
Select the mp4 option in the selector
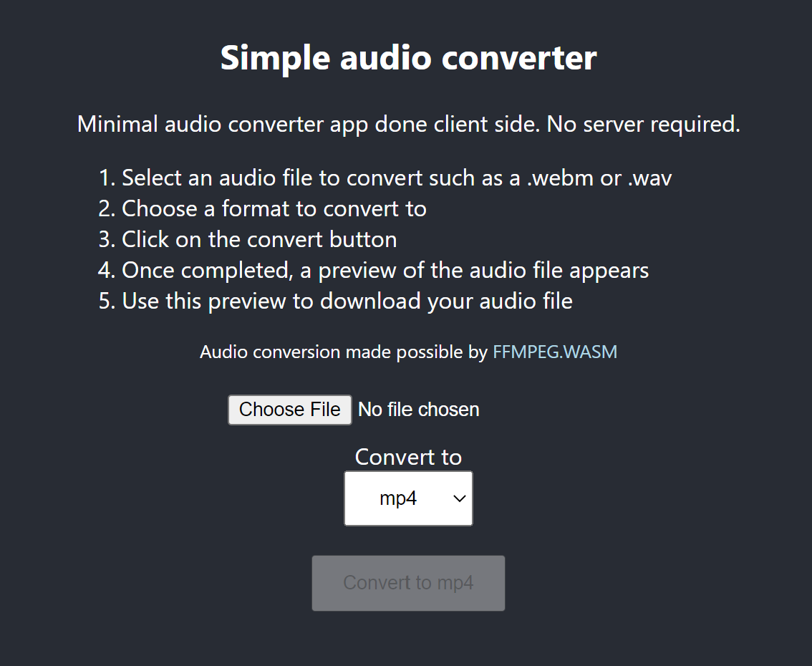pyautogui.click(x=398, y=498)
